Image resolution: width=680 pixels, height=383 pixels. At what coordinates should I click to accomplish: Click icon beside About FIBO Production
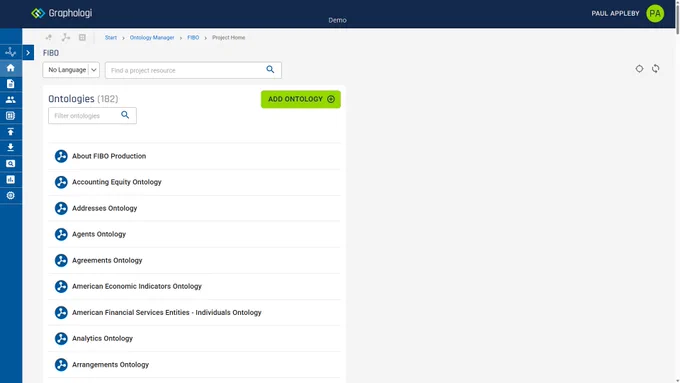[x=61, y=156]
